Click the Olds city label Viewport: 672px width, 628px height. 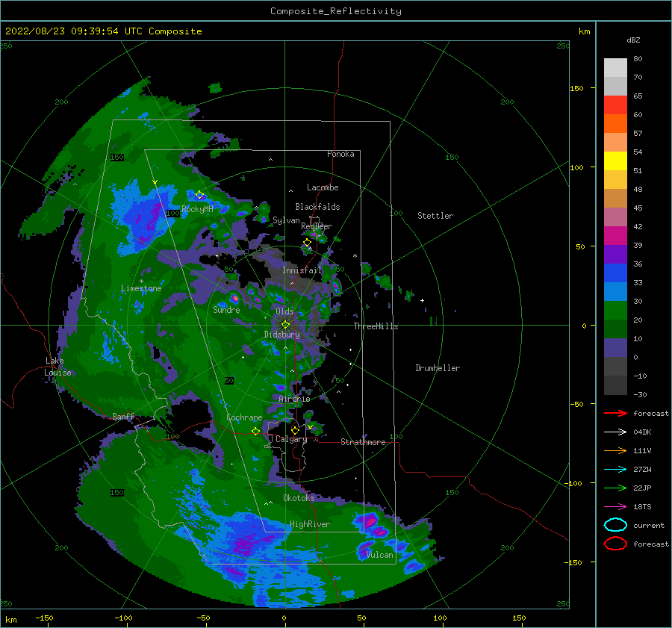(x=284, y=311)
